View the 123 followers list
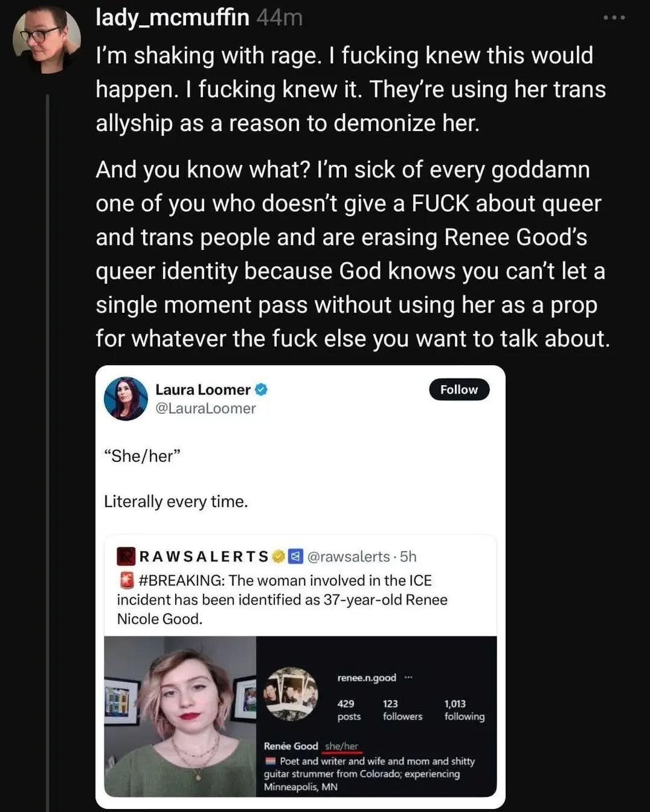 tap(402, 710)
